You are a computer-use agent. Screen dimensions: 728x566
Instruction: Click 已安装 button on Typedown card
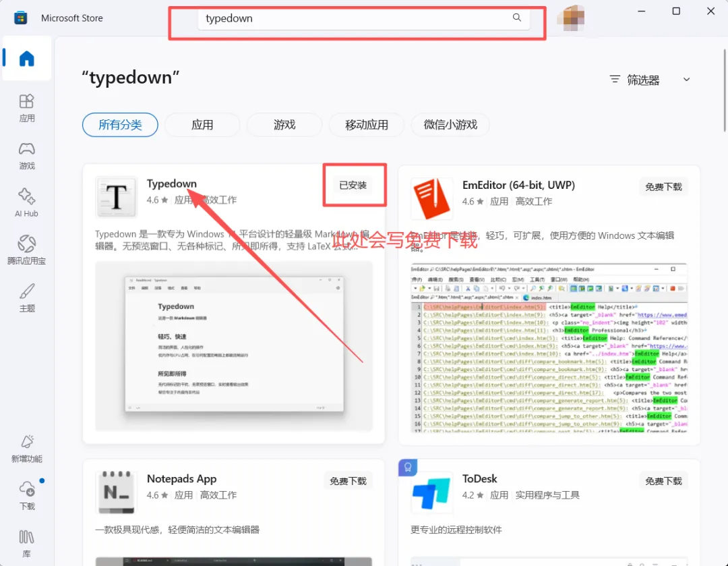353,185
